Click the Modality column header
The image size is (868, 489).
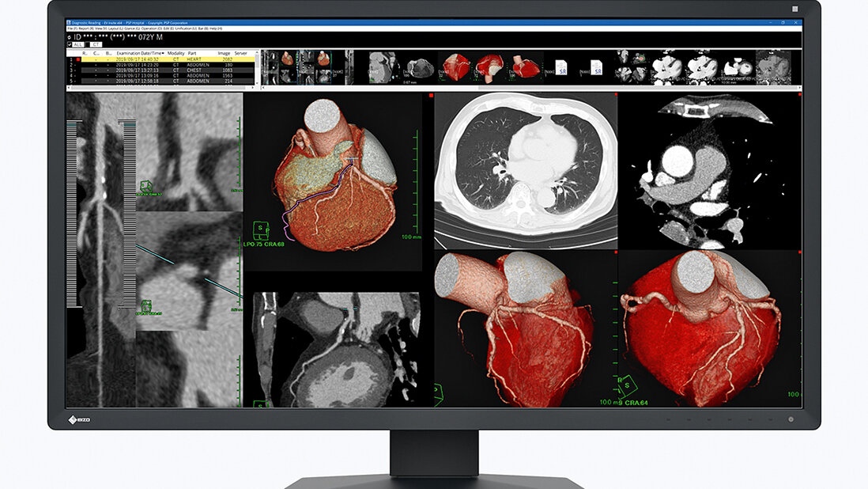177,53
